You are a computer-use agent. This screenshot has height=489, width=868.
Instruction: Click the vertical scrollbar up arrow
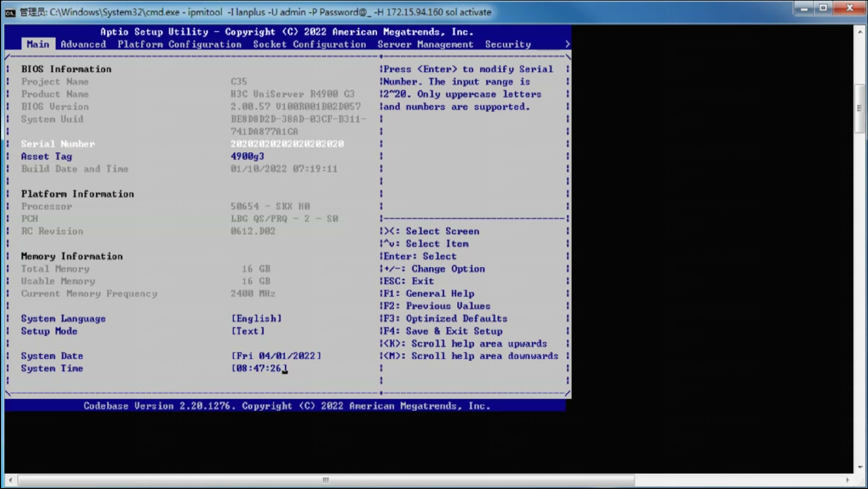pos(860,32)
